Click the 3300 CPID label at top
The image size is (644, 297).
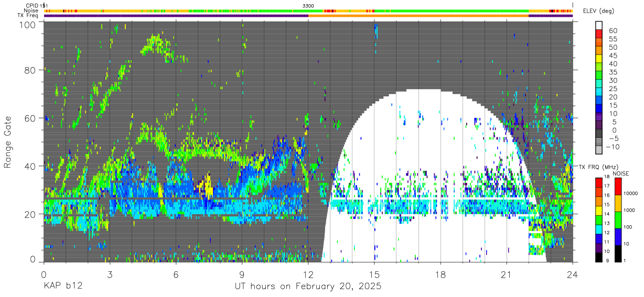[308, 5]
